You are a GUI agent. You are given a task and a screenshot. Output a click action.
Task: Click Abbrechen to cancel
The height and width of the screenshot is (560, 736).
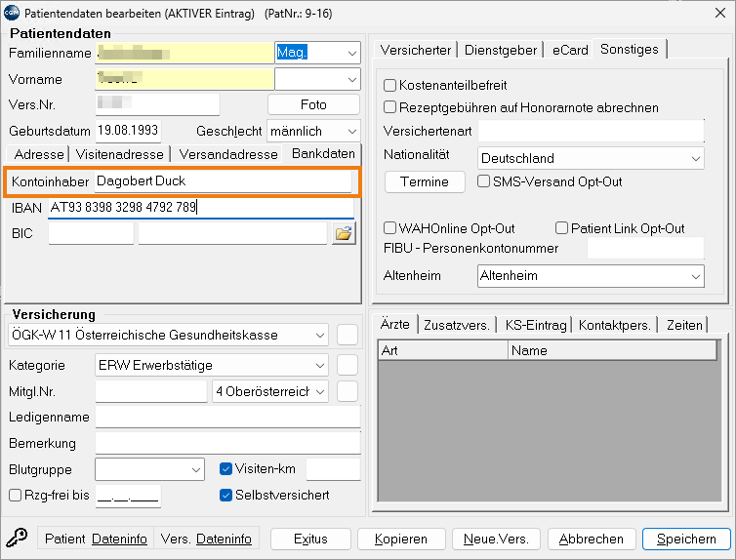tap(592, 539)
